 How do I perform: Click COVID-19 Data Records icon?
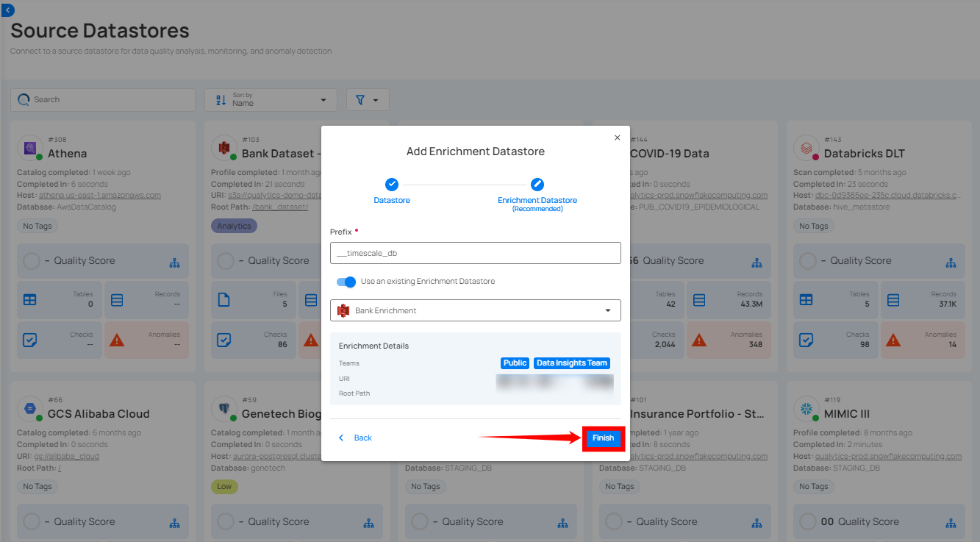[x=699, y=300]
